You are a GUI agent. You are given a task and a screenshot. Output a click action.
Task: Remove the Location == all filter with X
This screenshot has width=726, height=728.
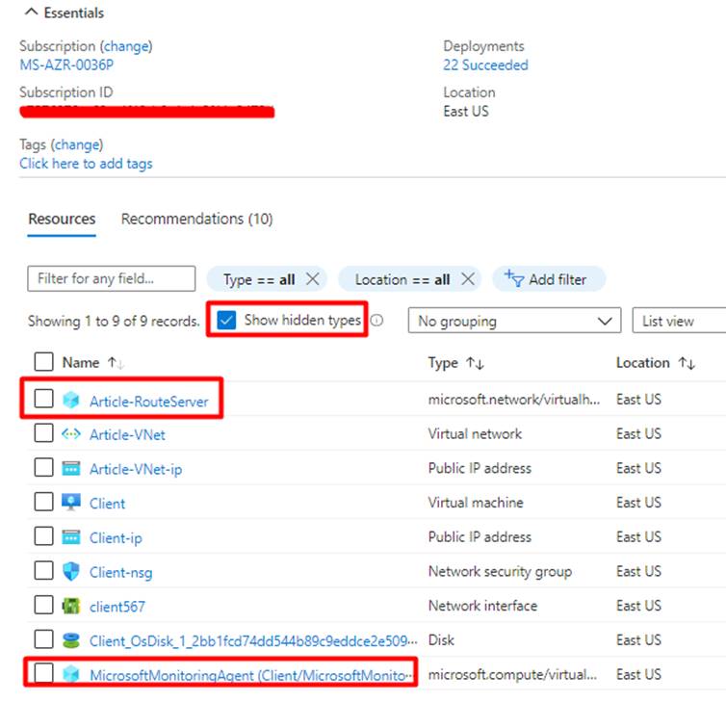coord(468,279)
